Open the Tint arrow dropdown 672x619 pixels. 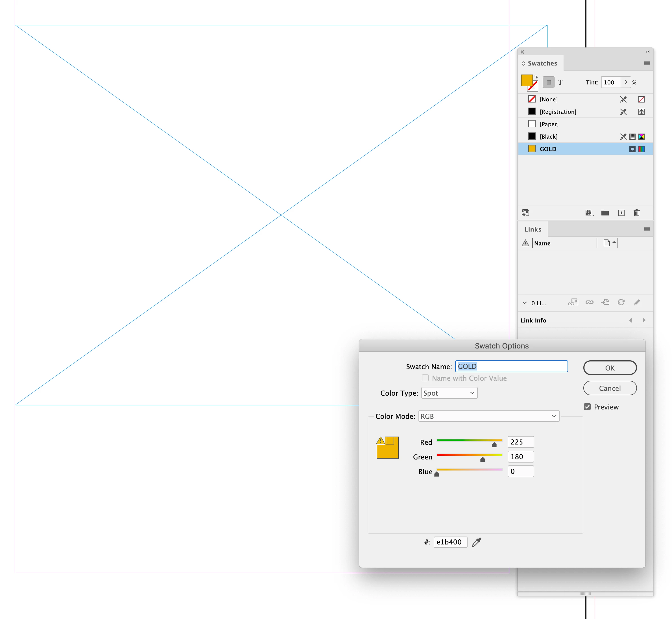coord(626,82)
